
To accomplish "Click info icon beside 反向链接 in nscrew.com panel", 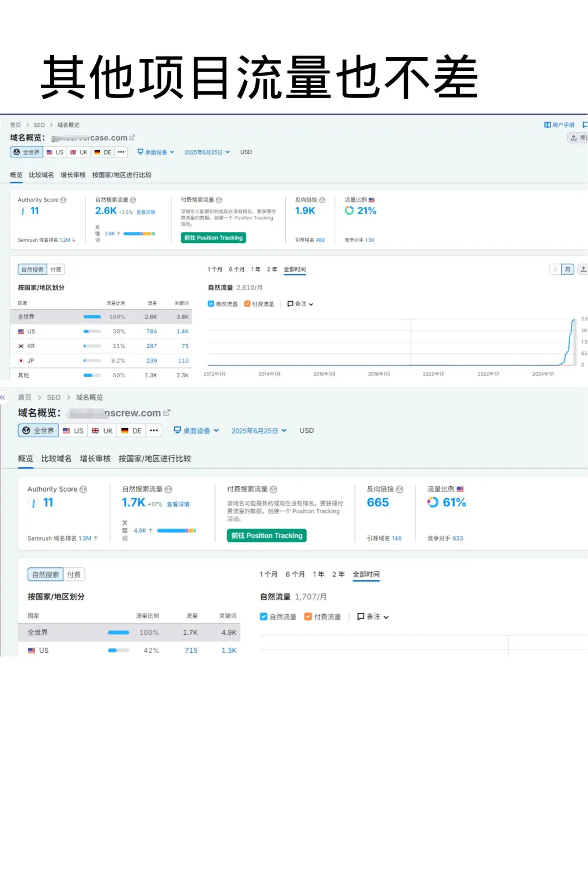I will [400, 489].
